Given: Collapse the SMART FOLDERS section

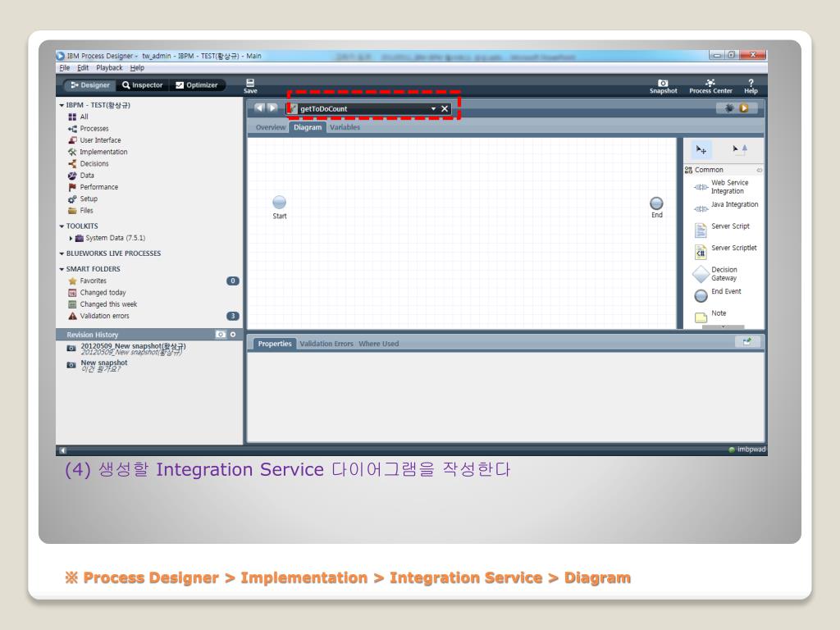Looking at the screenshot, I should [x=62, y=269].
